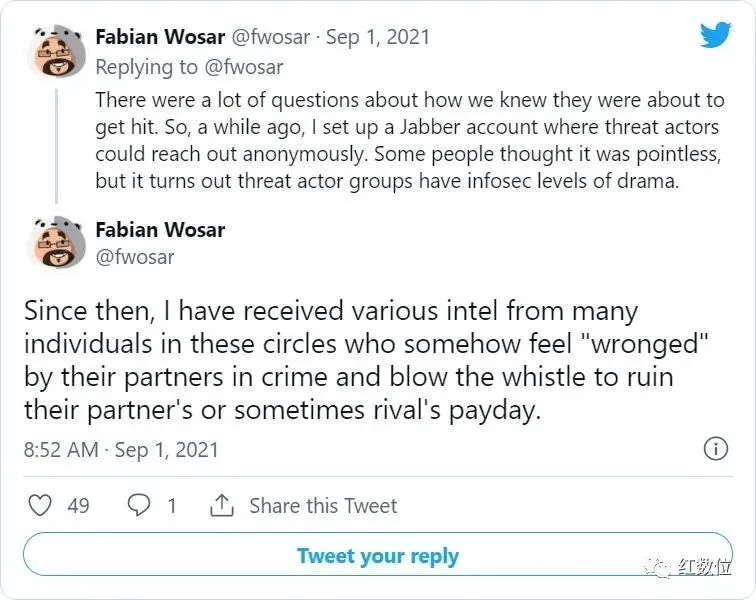The height and width of the screenshot is (600, 756).
Task: Click the like count "49"
Action: 78,506
